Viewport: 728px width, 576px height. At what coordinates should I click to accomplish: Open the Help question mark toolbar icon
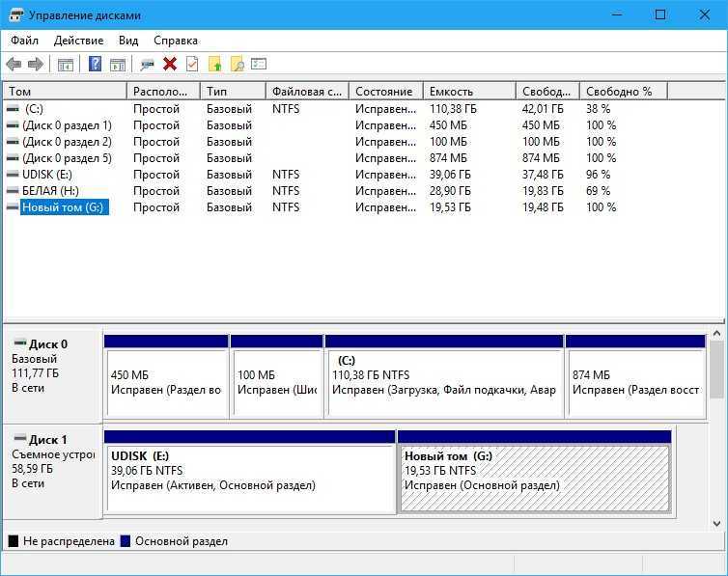point(95,64)
